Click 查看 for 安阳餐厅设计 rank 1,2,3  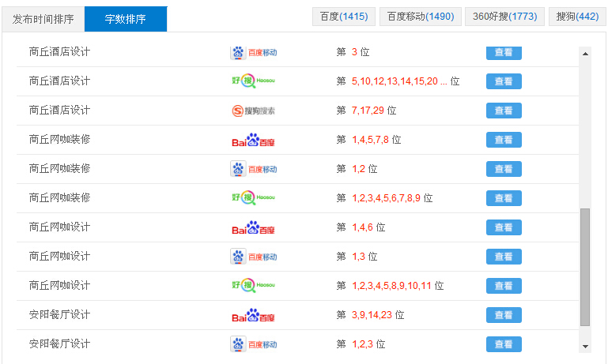point(504,344)
